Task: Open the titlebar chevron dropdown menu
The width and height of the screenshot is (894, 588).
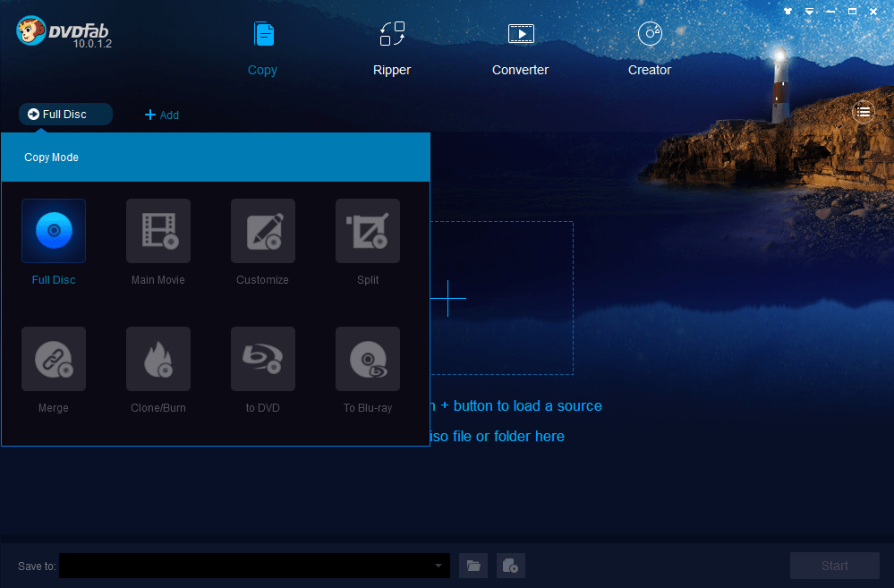Action: pyautogui.click(x=808, y=11)
